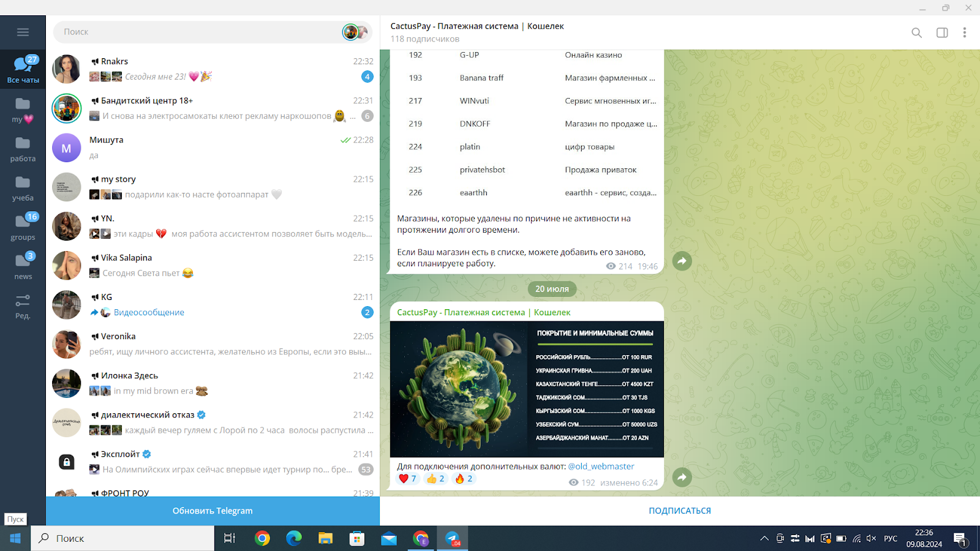Open the Mail app from taskbar
Viewport: 980px width, 551px height.
click(x=389, y=538)
